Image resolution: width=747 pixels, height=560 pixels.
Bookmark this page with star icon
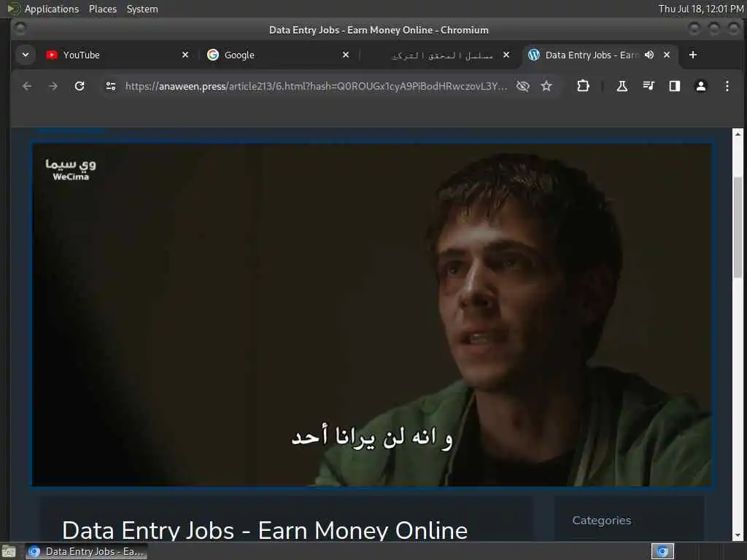click(546, 86)
